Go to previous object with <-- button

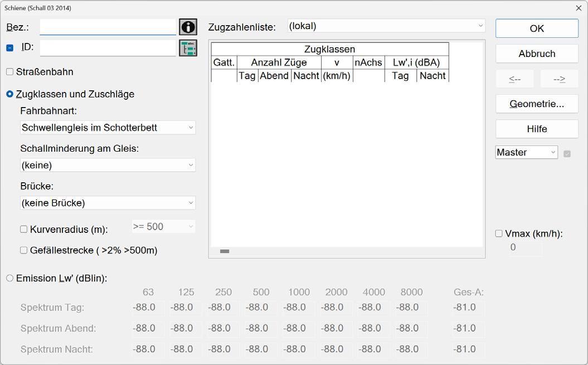click(514, 79)
